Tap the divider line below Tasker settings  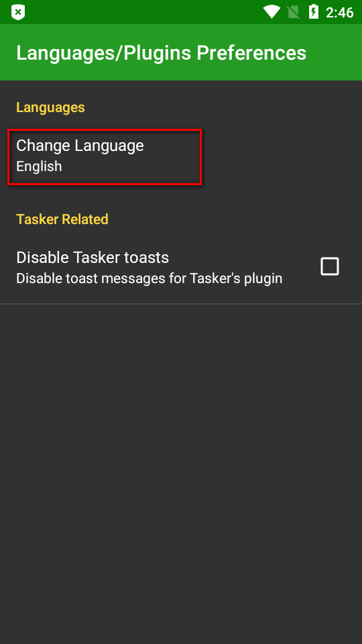181,304
